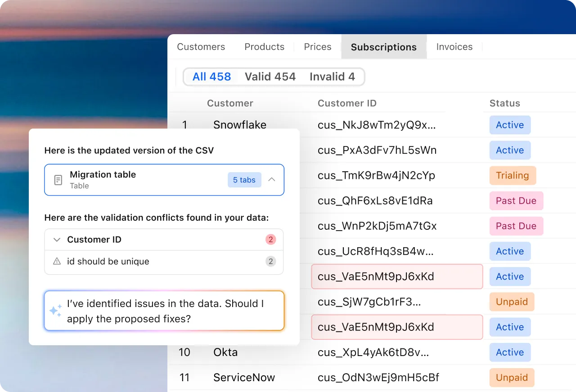Click row number 11
The image size is (576, 392).
pyautogui.click(x=184, y=377)
